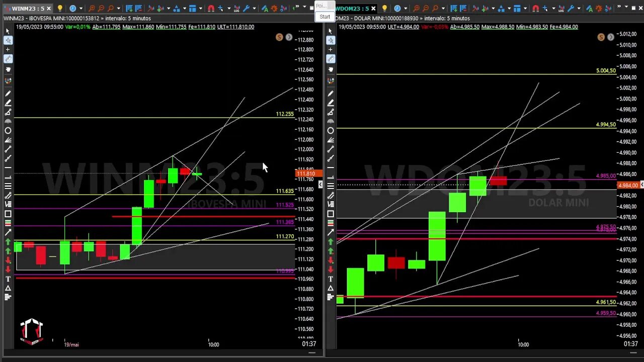Screen dimensions: 644x362
Task: Select the rectangle drawing tool in WINM23 sidebar
Action: pos(8,214)
